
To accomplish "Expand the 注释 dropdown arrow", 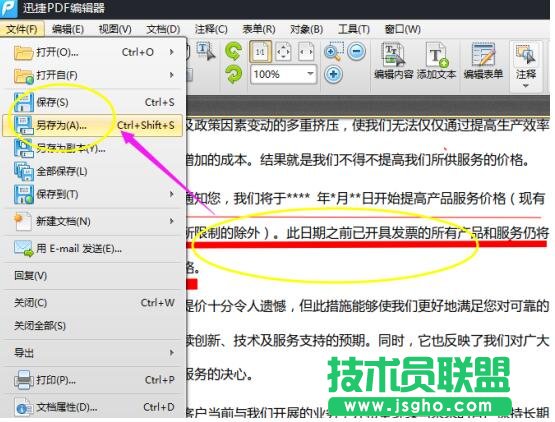I will pyautogui.click(x=526, y=86).
